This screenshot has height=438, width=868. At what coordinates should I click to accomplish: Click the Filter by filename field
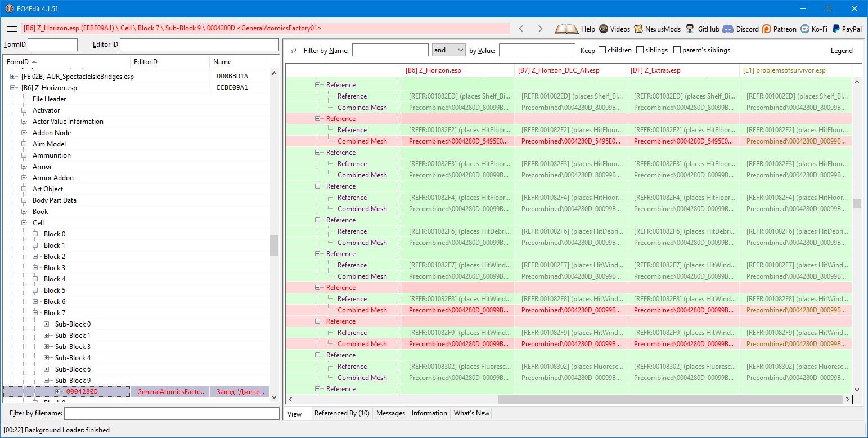172,414
